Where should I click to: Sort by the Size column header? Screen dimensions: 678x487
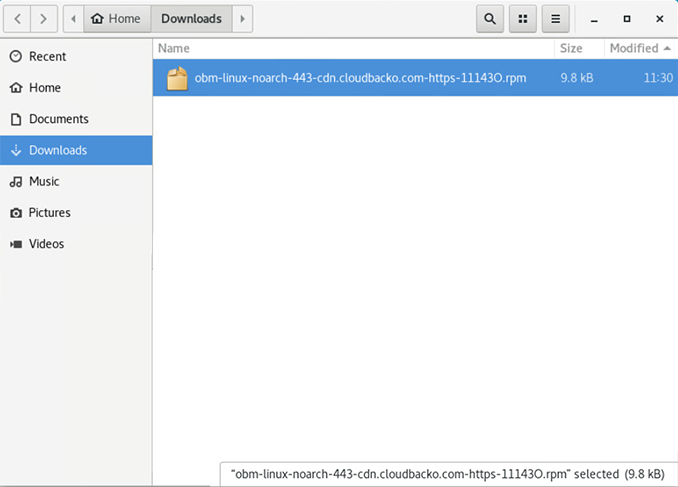579,48
